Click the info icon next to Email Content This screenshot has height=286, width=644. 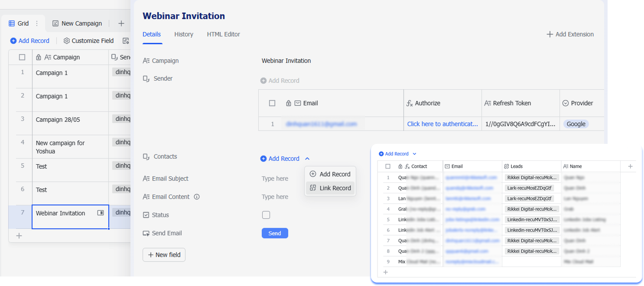(x=197, y=197)
